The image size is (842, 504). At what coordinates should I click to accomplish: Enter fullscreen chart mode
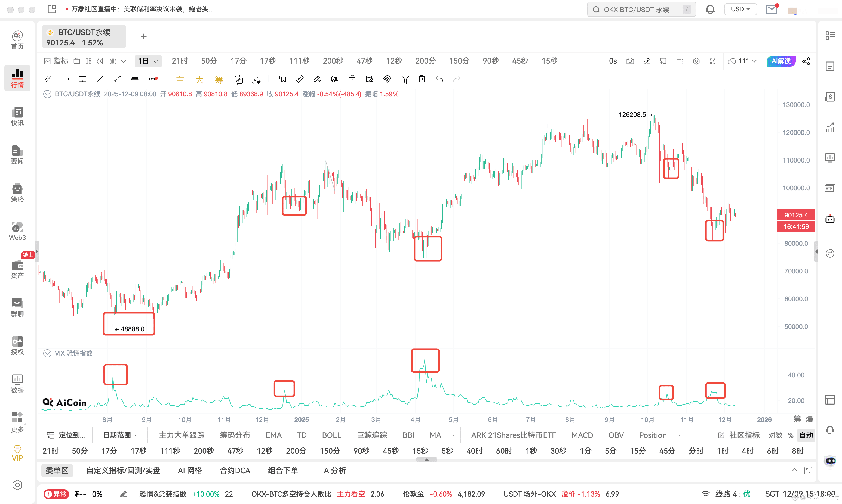[713, 61]
